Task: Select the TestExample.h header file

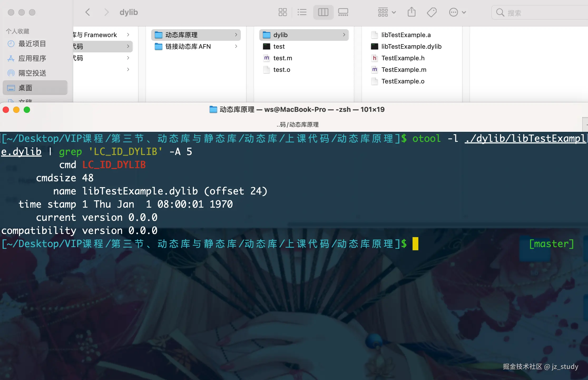Action: click(x=403, y=58)
